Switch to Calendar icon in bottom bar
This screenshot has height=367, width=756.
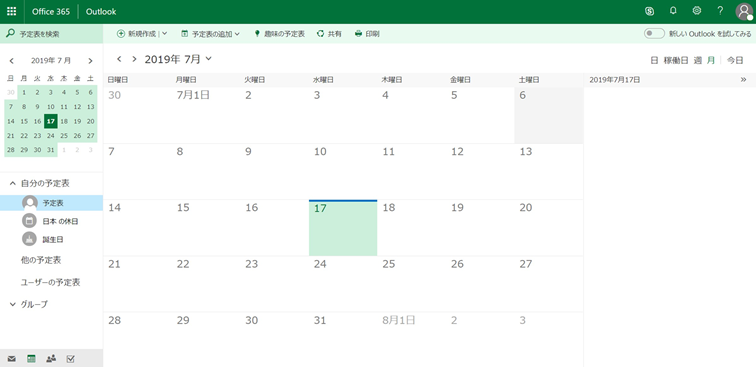point(31,358)
